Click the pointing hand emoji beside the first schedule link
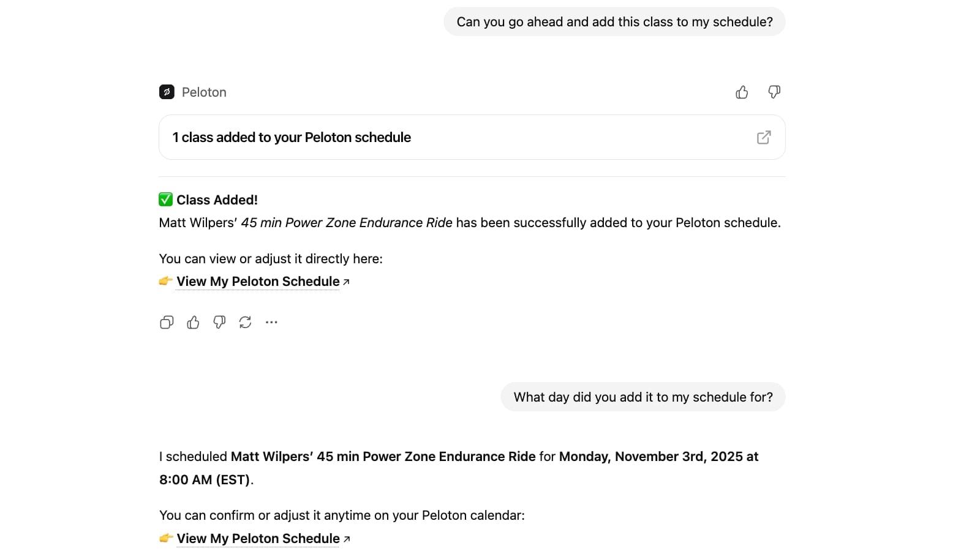 tap(165, 282)
